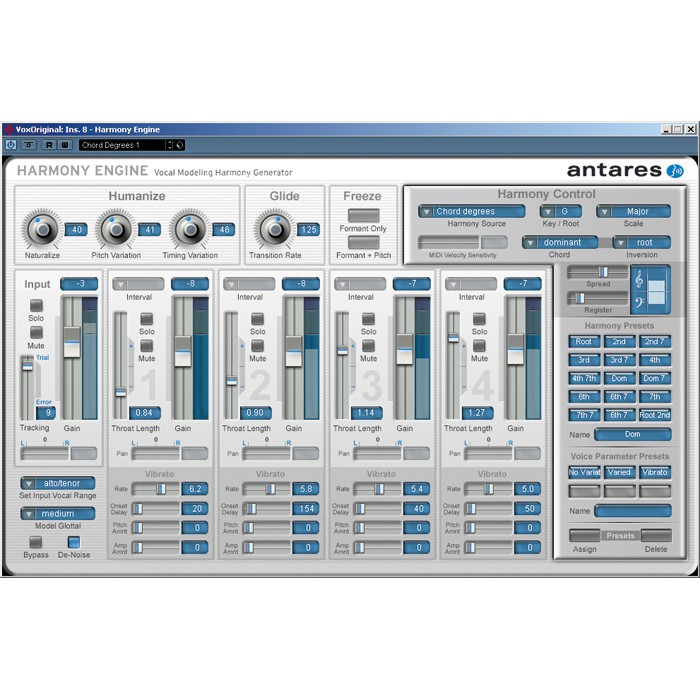The image size is (700, 700).
Task: Click voice 1 Throat Length slider
Action: click(120, 365)
